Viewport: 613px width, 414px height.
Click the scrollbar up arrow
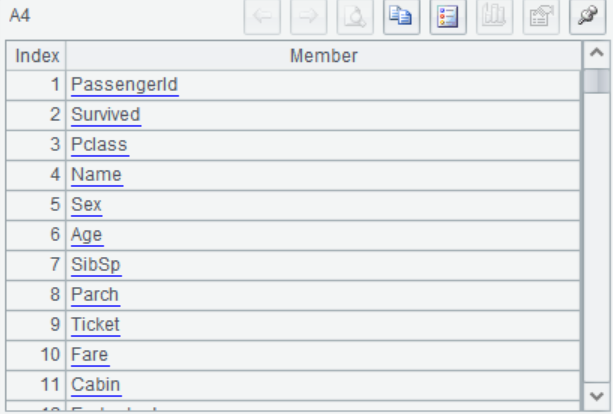pos(596,55)
